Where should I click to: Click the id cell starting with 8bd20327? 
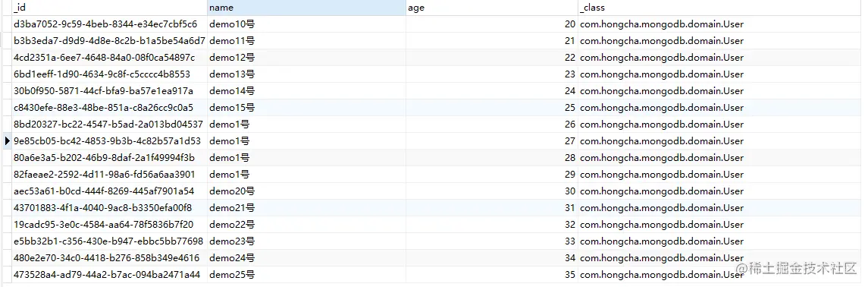coord(109,124)
